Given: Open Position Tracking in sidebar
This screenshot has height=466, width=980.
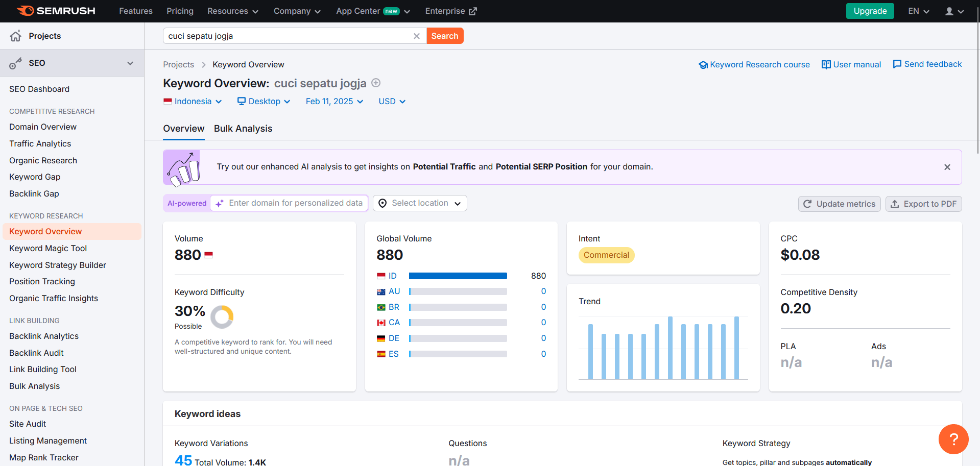Looking at the screenshot, I should (x=42, y=281).
